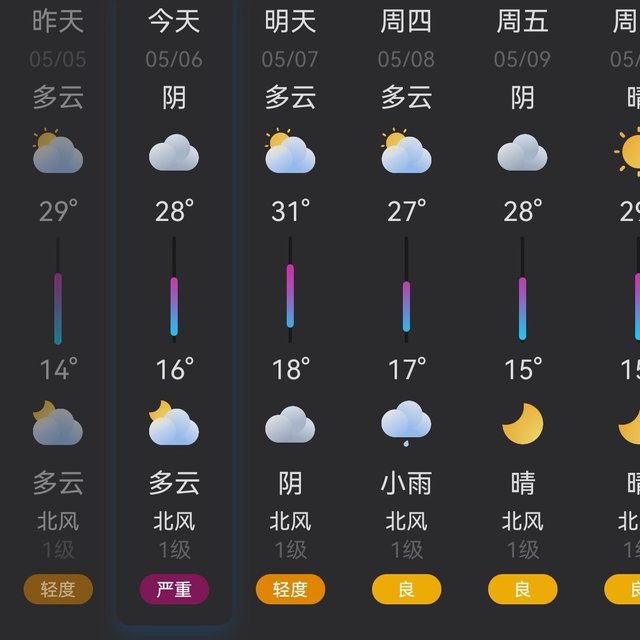Screen dimensions: 640x640
Task: Open today's 严重 air quality badge
Action: coord(174,589)
